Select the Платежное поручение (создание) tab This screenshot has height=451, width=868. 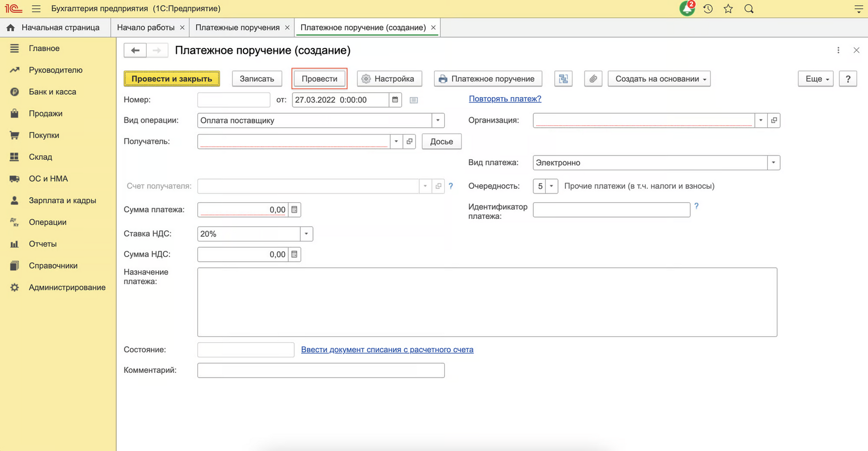tap(363, 27)
